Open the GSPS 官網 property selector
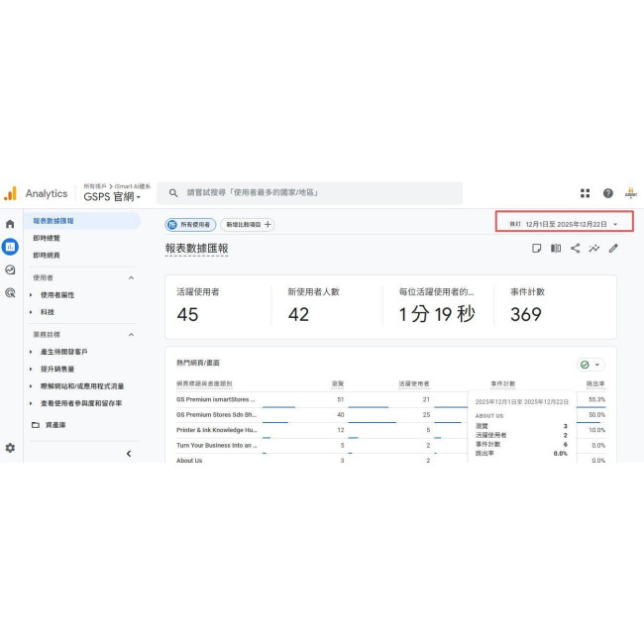The image size is (644, 644). click(x=112, y=197)
